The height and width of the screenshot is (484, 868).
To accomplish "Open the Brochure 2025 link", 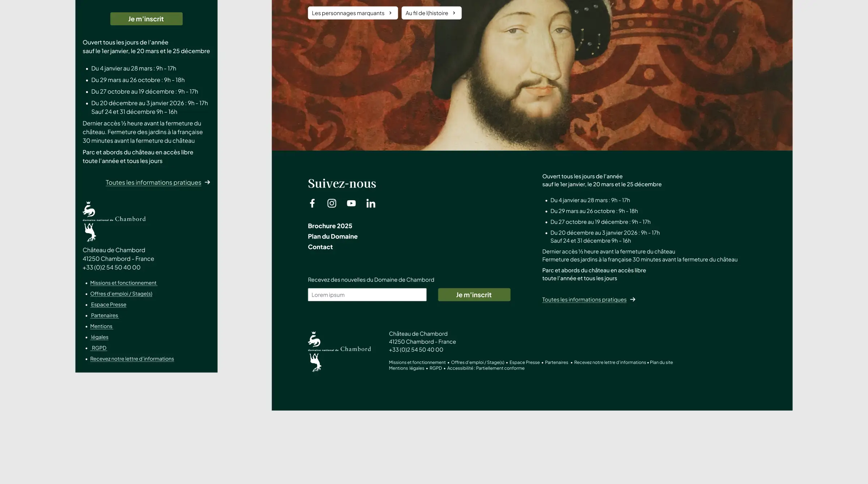I will point(330,226).
